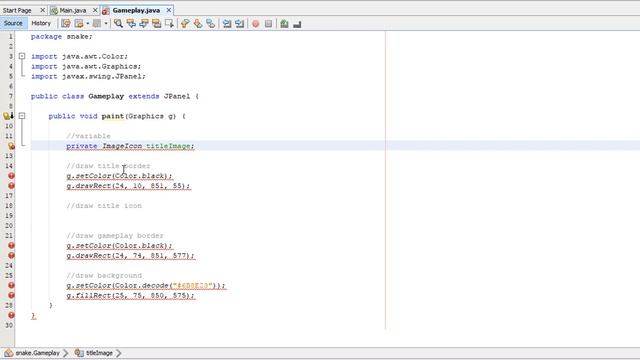Click the Color.decode hex string line
Viewport: 640px width, 360px height.
[146, 285]
